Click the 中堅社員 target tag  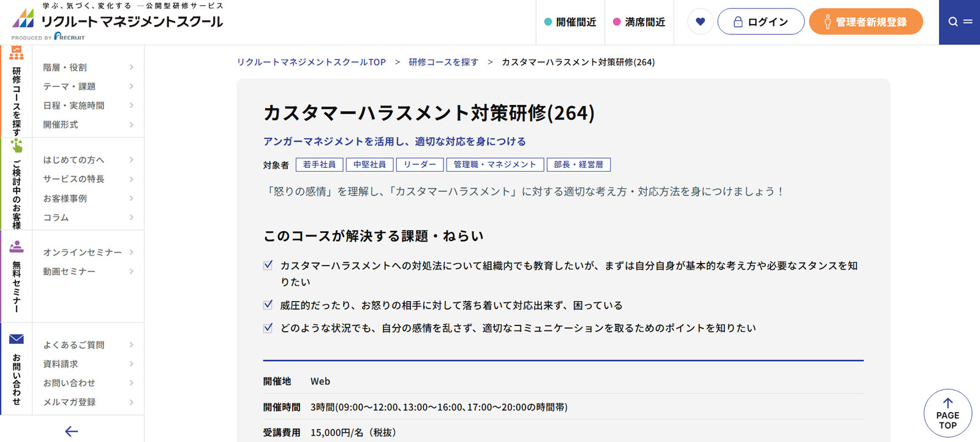(370, 165)
